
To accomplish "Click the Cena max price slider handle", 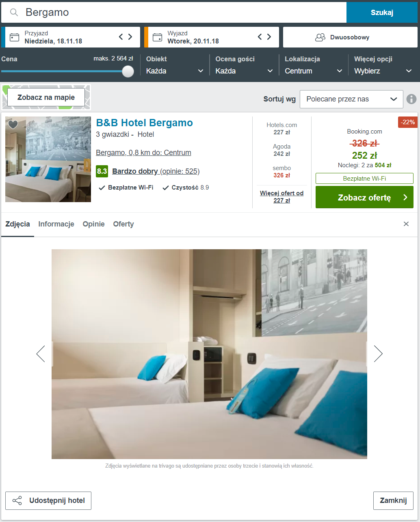I will click(128, 71).
